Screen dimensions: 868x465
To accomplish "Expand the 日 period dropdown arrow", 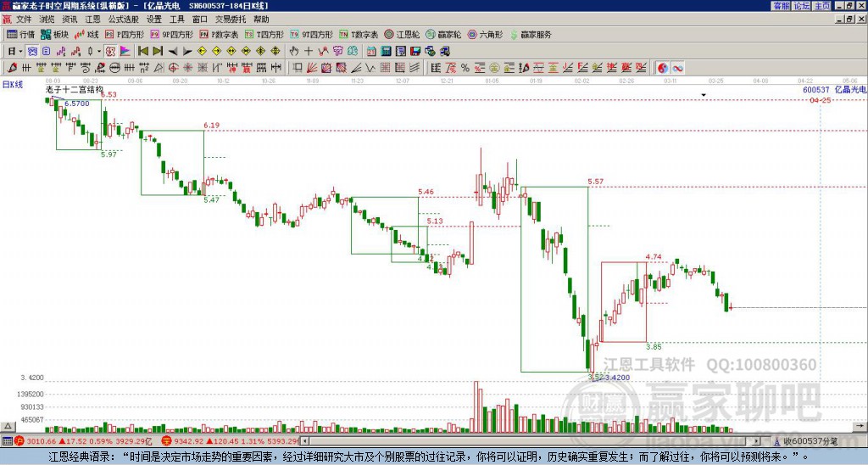I will (21, 51).
